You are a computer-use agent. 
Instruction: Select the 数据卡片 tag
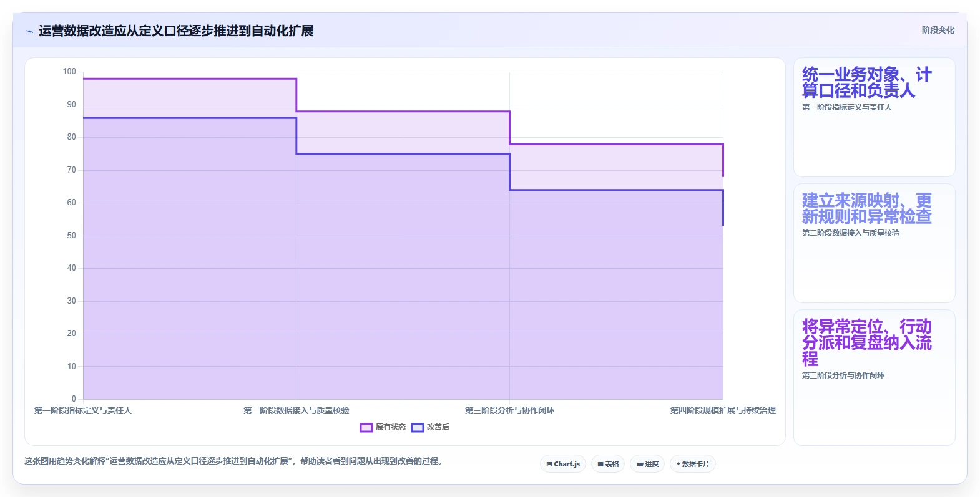pyautogui.click(x=693, y=464)
